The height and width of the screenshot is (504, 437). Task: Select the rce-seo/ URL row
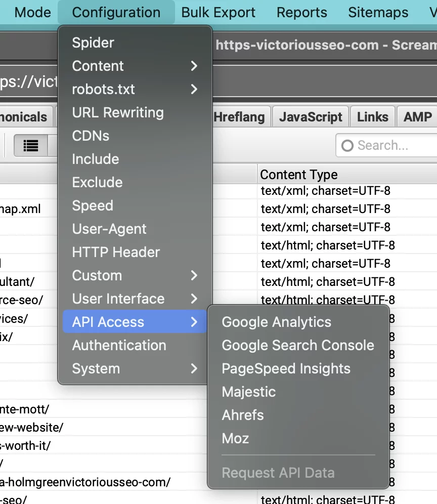[22, 300]
